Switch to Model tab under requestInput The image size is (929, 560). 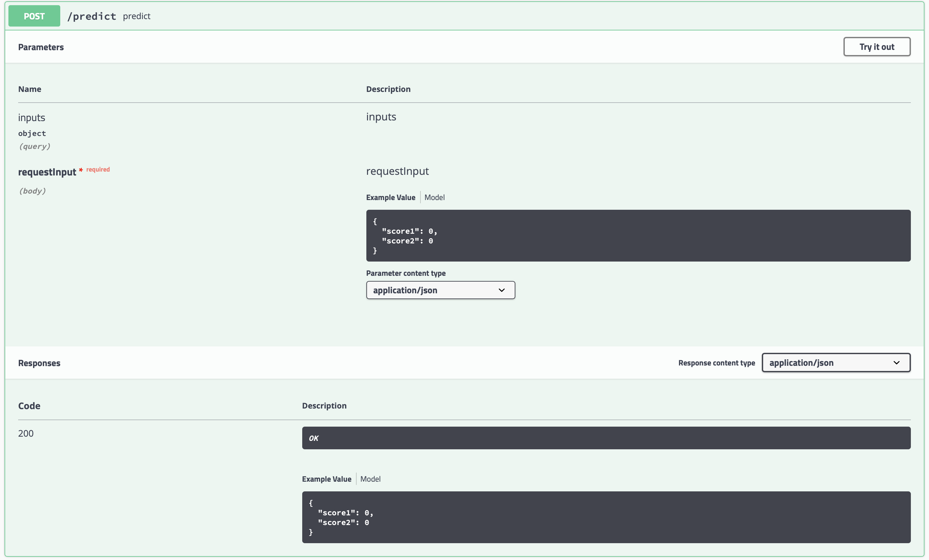(434, 197)
